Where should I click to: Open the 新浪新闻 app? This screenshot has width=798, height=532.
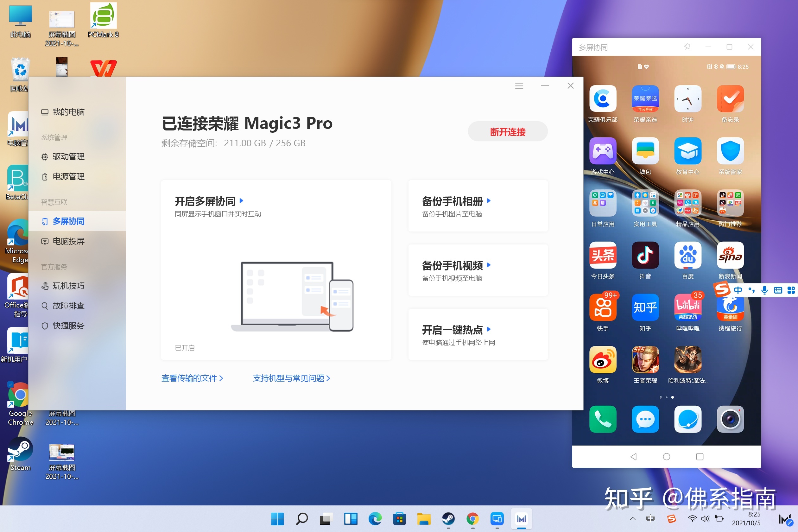(x=730, y=255)
